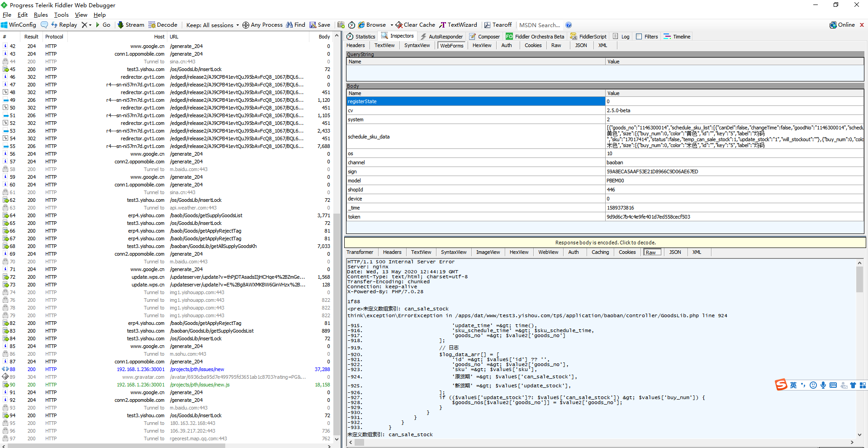Viewport: 868px width, 448px height.
Task: Select request SyntaxView tab
Action: point(417,45)
